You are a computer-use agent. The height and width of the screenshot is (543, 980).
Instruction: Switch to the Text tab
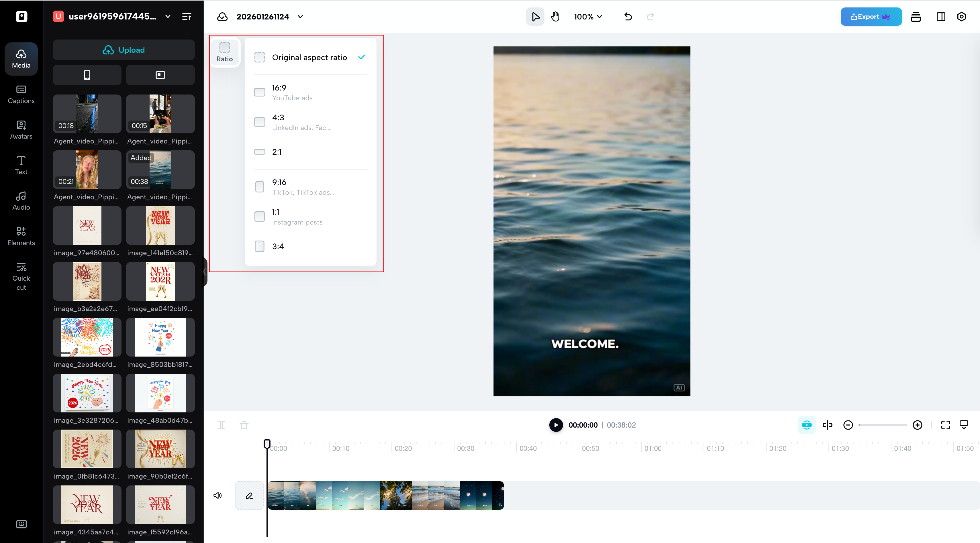[21, 165]
